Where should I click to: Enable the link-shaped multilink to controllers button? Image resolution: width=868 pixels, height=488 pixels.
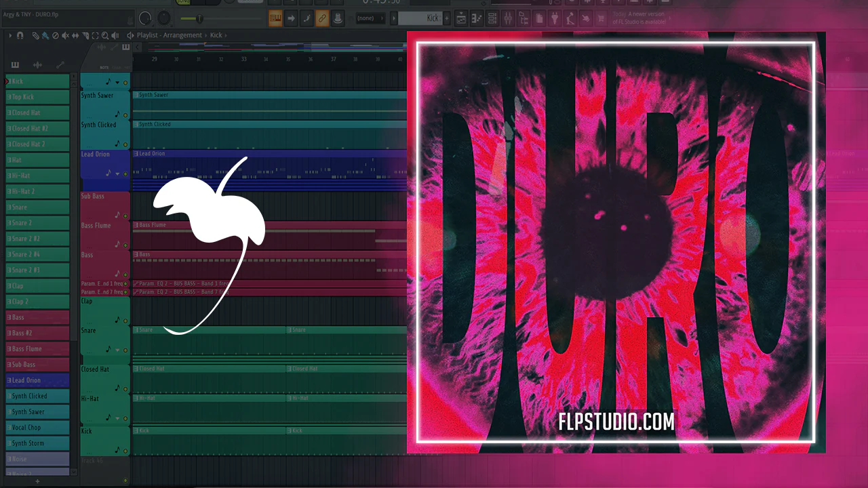(x=322, y=18)
